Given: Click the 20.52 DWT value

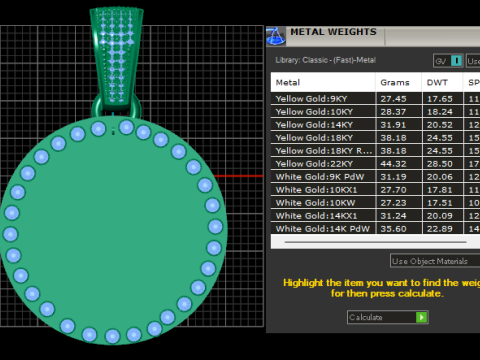Looking at the screenshot, I should [440, 125].
